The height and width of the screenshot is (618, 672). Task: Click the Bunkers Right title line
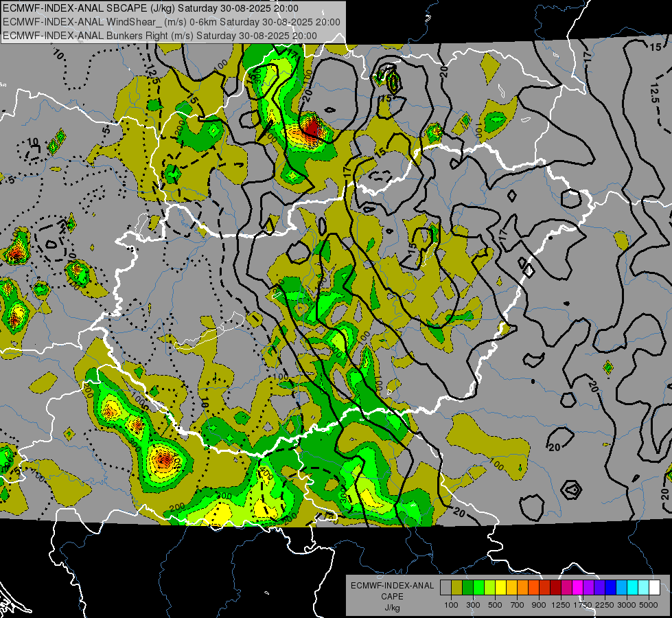click(160, 36)
